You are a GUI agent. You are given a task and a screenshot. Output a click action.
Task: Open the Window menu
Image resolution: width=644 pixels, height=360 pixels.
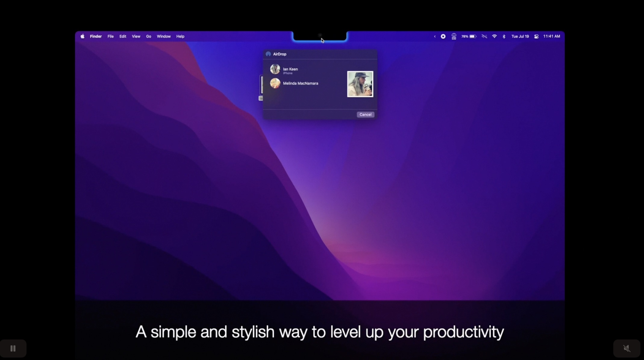(164, 36)
